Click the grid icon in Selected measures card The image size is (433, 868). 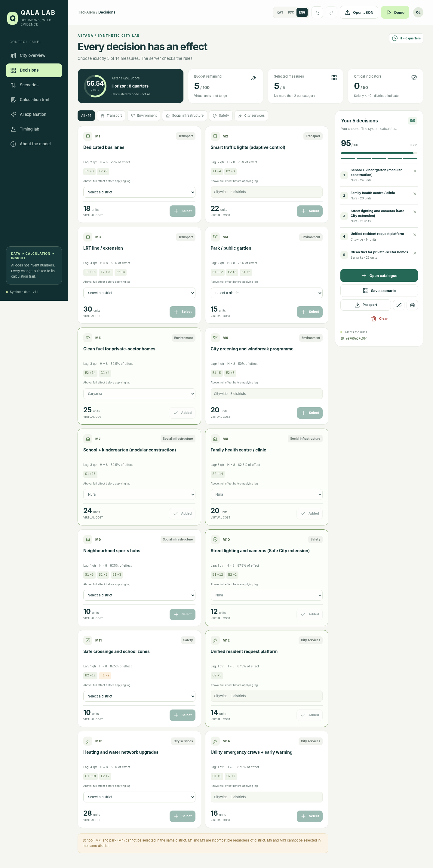(x=334, y=78)
